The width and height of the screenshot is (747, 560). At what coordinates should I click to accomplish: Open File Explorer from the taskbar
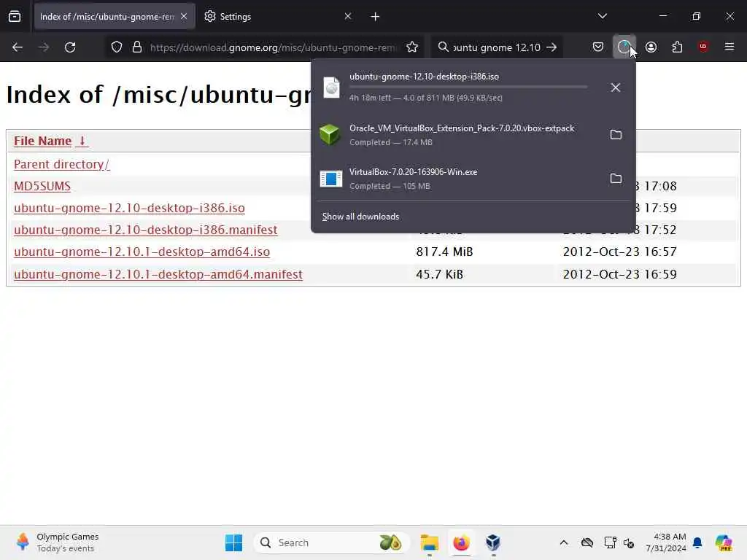point(429,542)
